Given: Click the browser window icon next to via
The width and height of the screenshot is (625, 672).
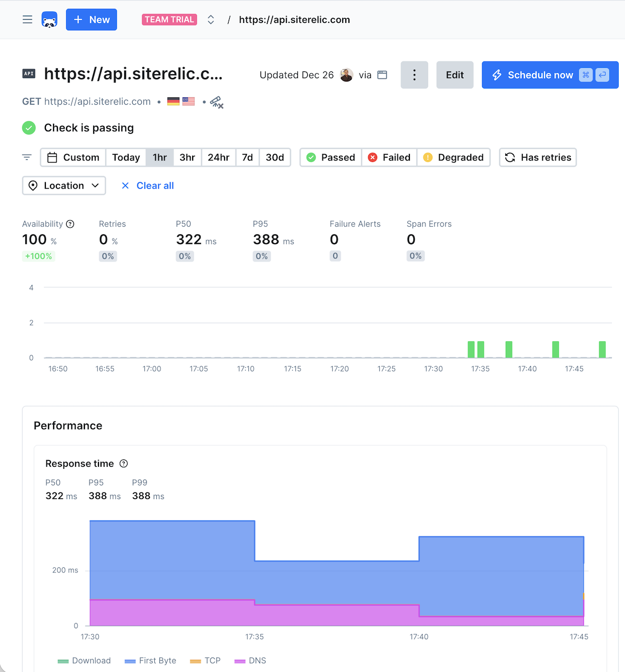Looking at the screenshot, I should pos(382,75).
